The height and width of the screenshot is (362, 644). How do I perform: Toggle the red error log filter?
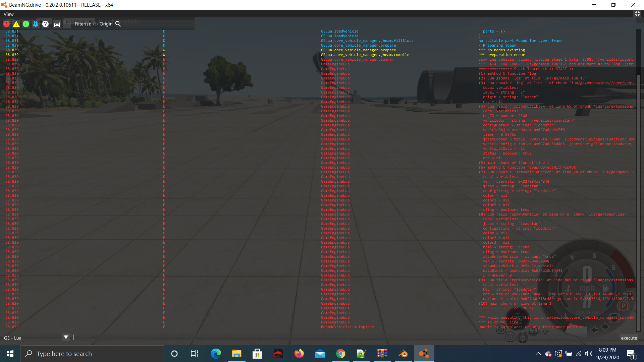[x=6, y=24]
